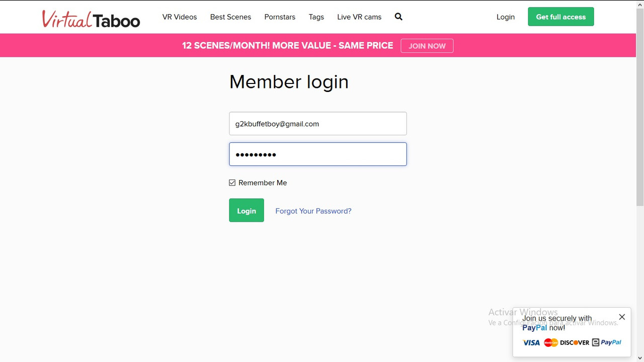Open the search magnifier icon
The height and width of the screenshot is (362, 644).
pyautogui.click(x=398, y=17)
